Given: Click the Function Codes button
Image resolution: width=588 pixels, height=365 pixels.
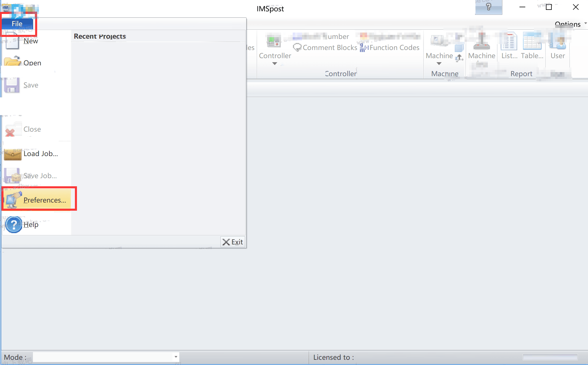Looking at the screenshot, I should tap(390, 47).
